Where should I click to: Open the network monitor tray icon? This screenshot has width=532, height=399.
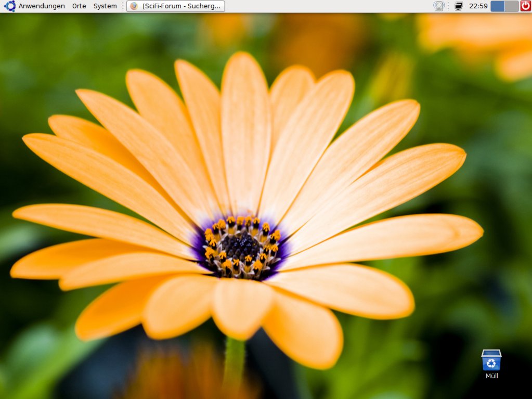[x=458, y=6]
